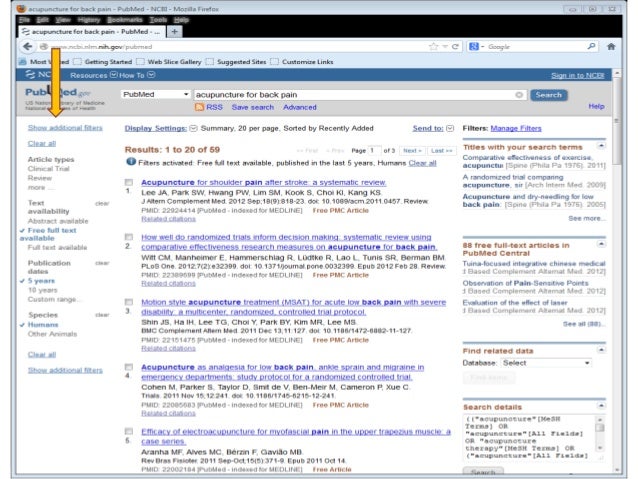This screenshot has height=479, width=638.
Task: Open the browser Help menu
Action: [x=181, y=20]
